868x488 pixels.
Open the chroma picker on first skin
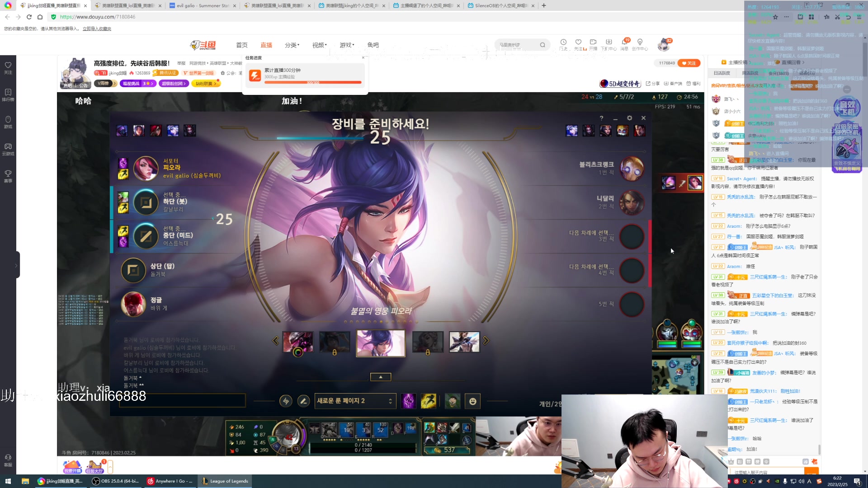tap(298, 353)
